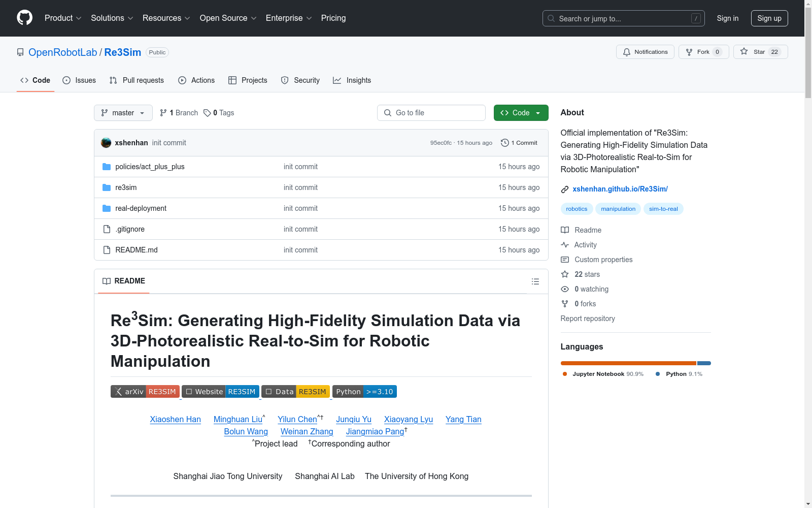Expand the Solutions menu
This screenshot has height=508, width=812.
coord(112,18)
